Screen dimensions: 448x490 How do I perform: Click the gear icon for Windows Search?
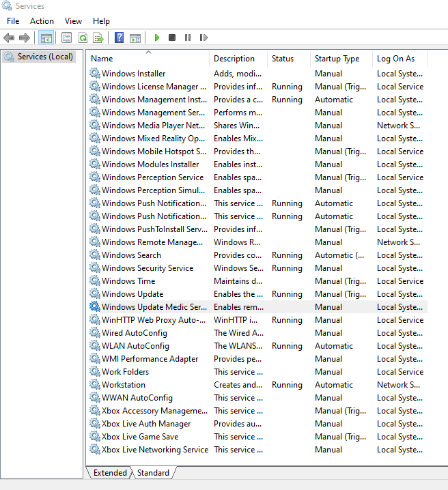[95, 255]
